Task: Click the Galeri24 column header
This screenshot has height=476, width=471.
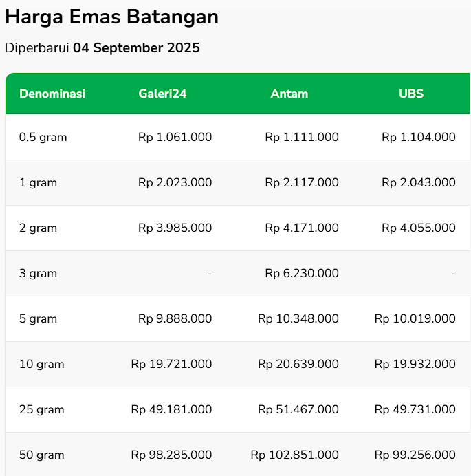Action: click(162, 94)
